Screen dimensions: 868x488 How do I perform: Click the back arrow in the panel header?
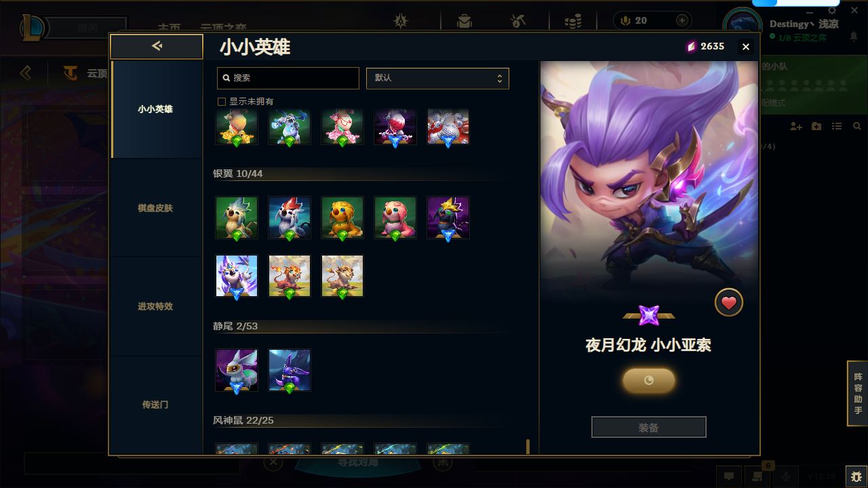[x=157, y=46]
